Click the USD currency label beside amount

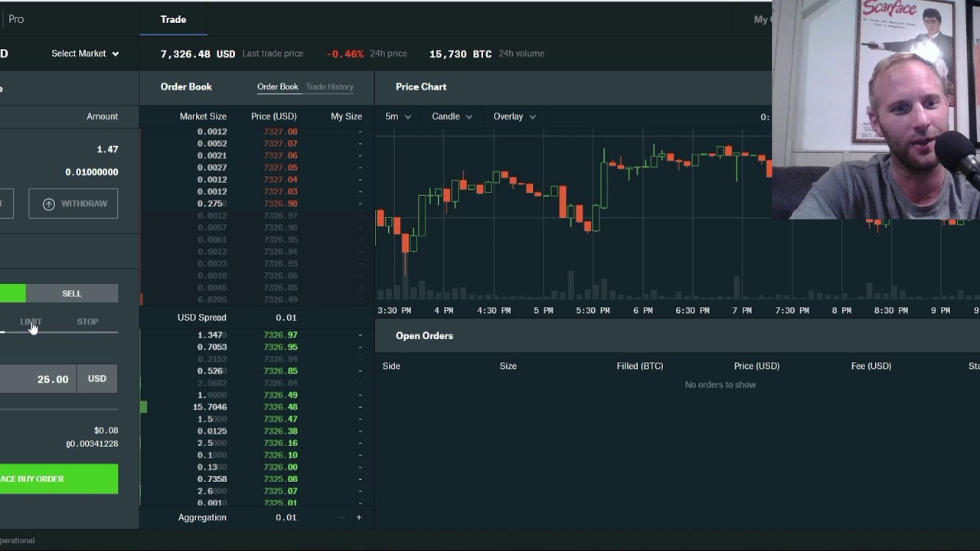[x=97, y=379]
